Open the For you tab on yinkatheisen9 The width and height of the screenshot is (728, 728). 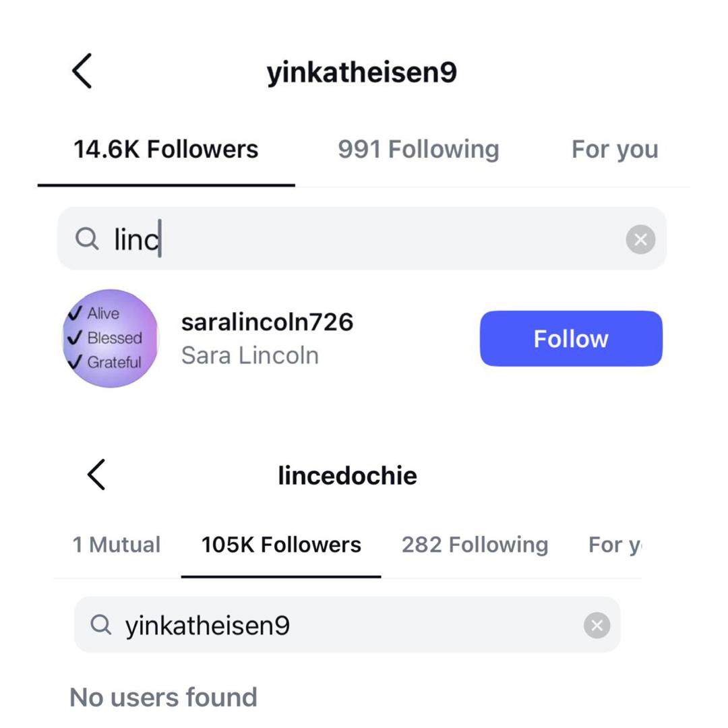(614, 148)
